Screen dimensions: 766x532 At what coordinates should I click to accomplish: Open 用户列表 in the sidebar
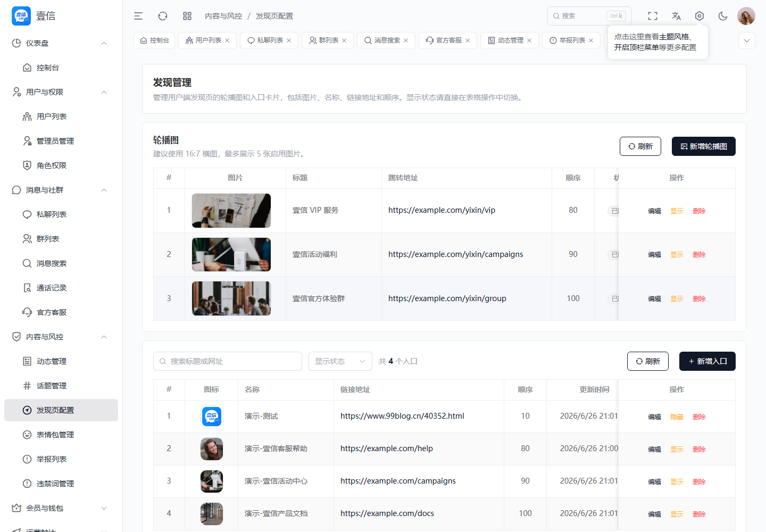click(x=61, y=117)
